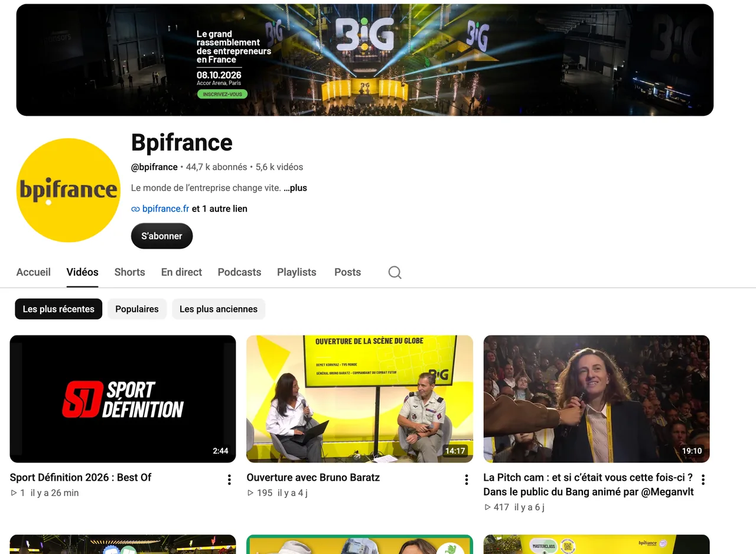Visit the bpifrance.fr link
The image size is (756, 554).
pyautogui.click(x=166, y=208)
